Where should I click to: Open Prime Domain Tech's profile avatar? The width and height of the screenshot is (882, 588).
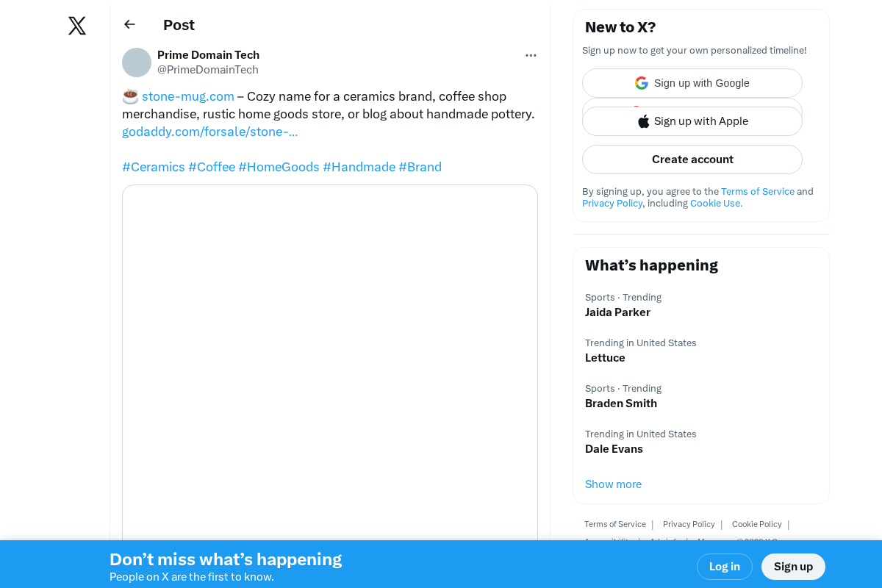point(137,62)
